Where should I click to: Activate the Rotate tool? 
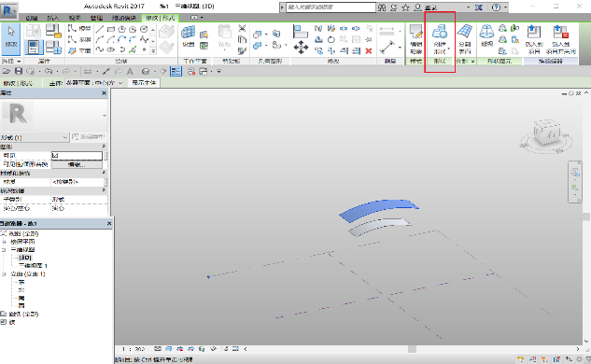331,39
